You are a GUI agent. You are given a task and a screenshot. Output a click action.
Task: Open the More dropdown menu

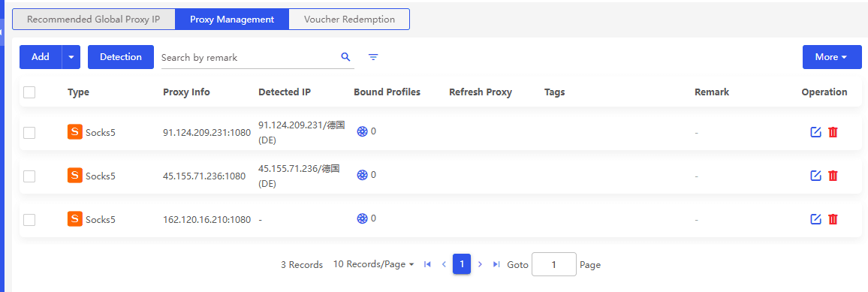pyautogui.click(x=832, y=57)
